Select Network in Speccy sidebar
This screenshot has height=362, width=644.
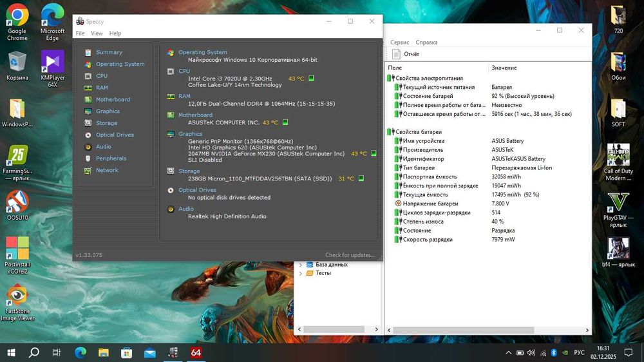coord(107,170)
